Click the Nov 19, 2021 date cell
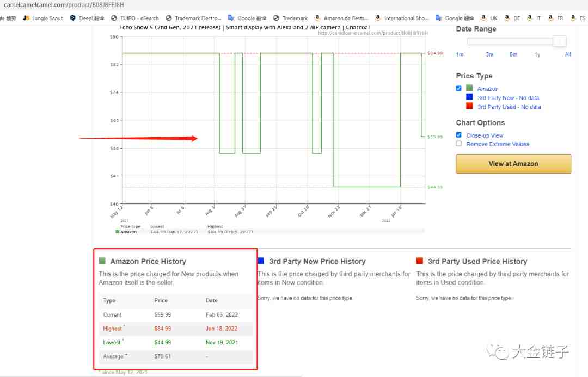Viewport: 588px width, 377px height. coord(222,343)
